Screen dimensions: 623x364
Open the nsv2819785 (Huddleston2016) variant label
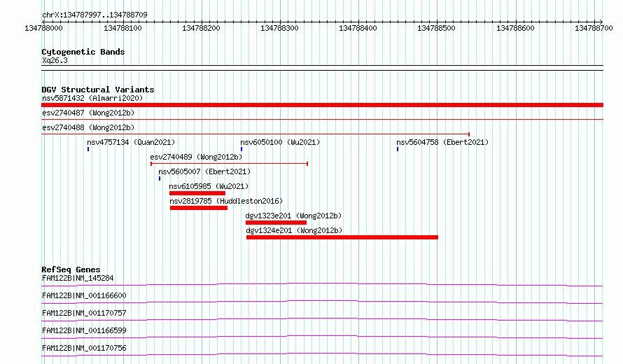click(x=226, y=201)
